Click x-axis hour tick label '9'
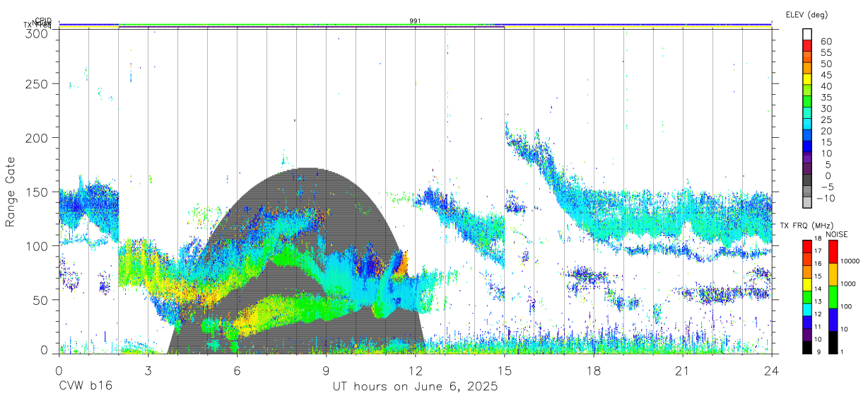The width and height of the screenshot is (868, 401). click(326, 371)
